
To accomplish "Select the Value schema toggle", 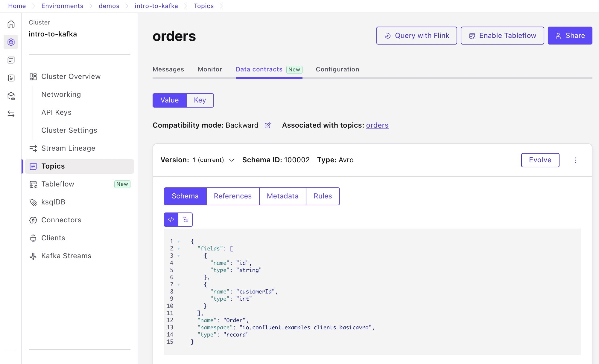I will pos(169,100).
